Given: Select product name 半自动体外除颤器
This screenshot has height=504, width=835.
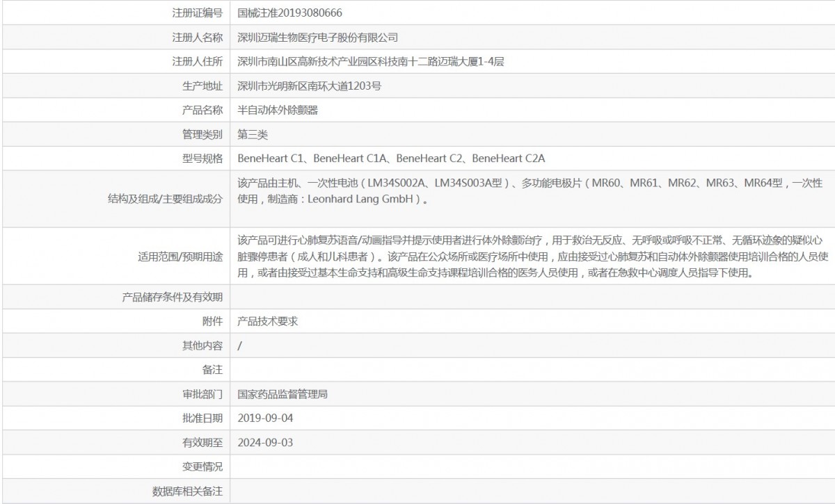Looking at the screenshot, I should (278, 110).
